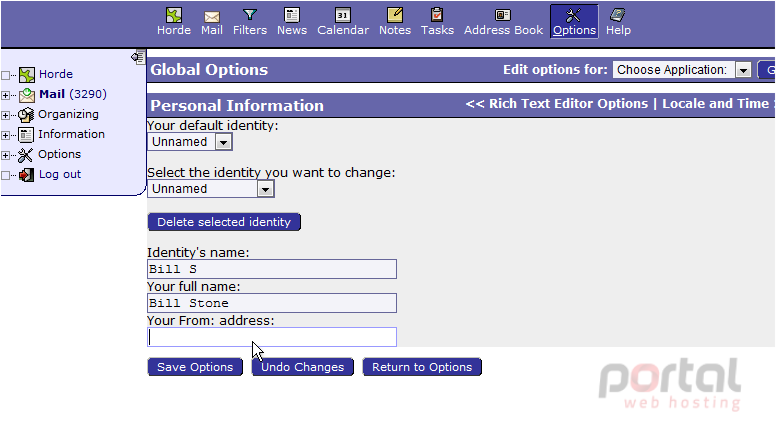Open the Calendar icon in toolbar
Screen dimensions: 776x422
click(x=342, y=15)
